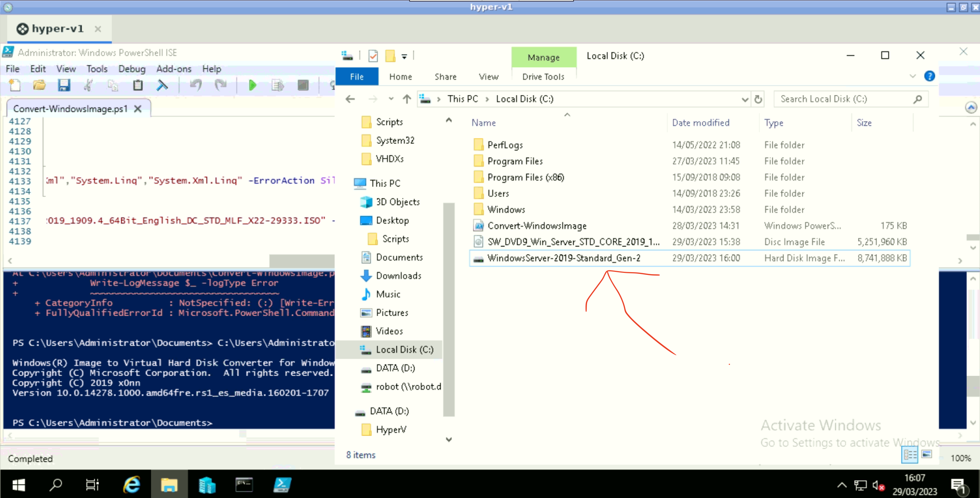
Task: Click the Cut scissors icon in ISE toolbar
Action: (x=88, y=85)
